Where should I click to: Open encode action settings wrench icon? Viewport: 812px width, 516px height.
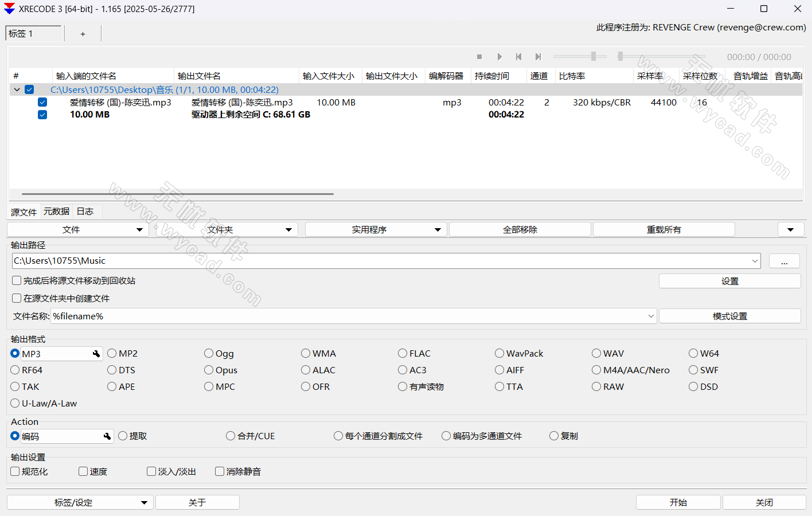[x=107, y=436]
